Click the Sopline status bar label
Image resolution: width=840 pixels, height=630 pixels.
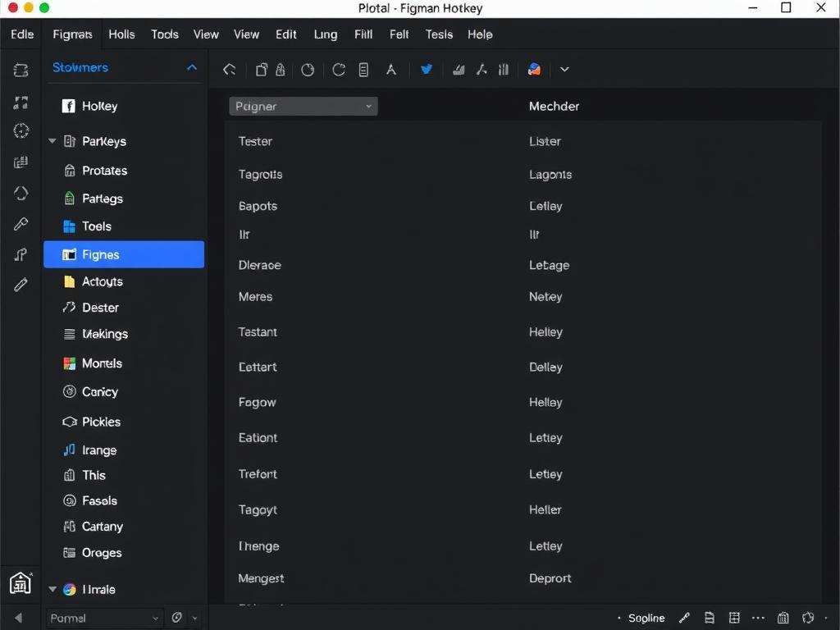coord(646,619)
